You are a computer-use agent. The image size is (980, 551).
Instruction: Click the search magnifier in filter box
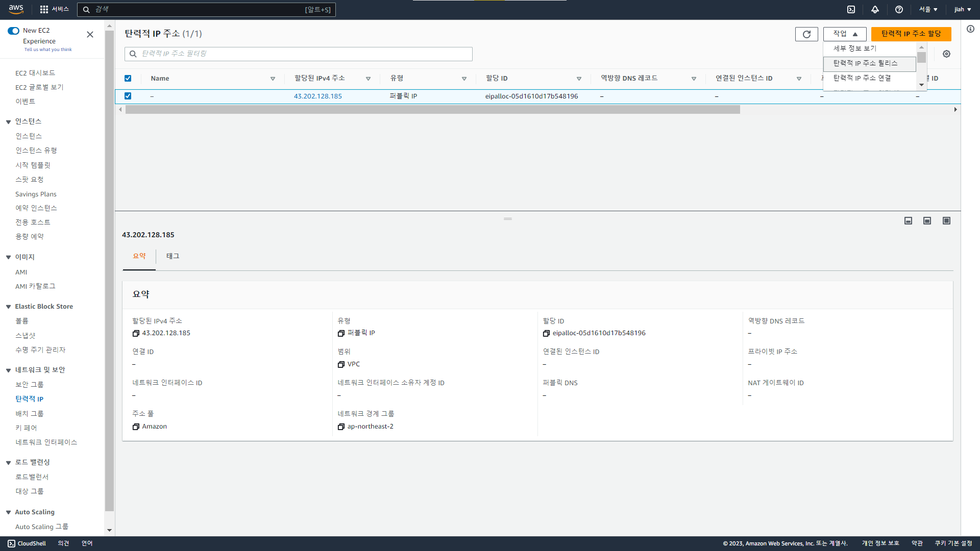[x=133, y=54]
